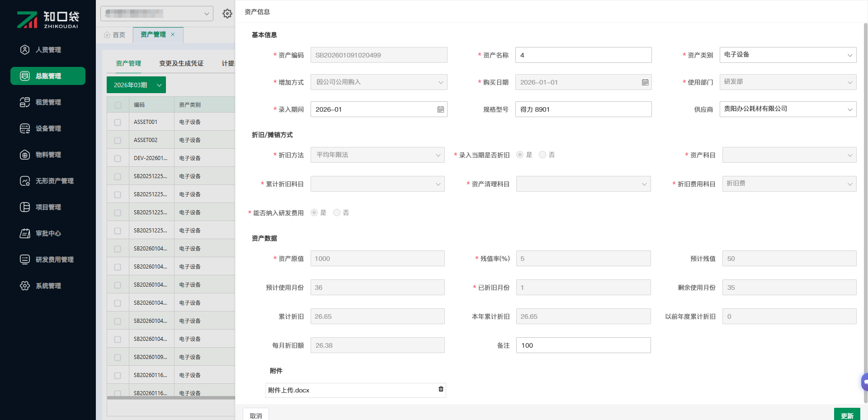Select 总账管理 sidebar icon
Screen dimensions: 868x420
[x=25, y=76]
